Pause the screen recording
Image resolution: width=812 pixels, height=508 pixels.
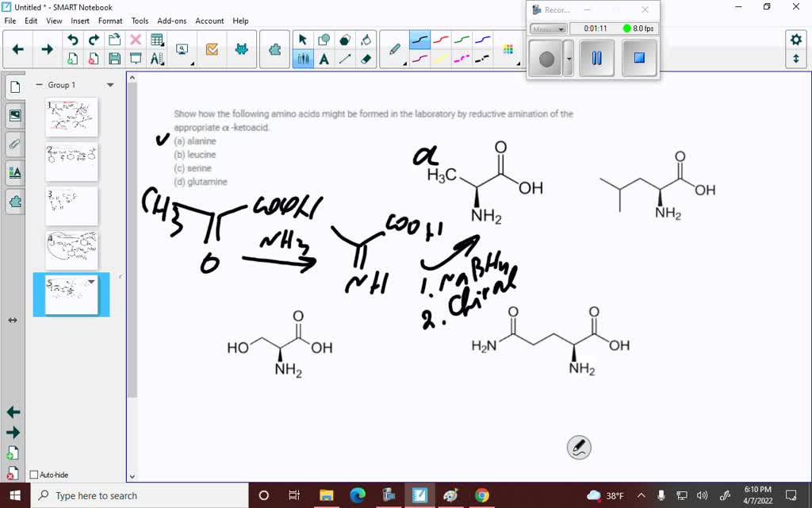point(596,58)
